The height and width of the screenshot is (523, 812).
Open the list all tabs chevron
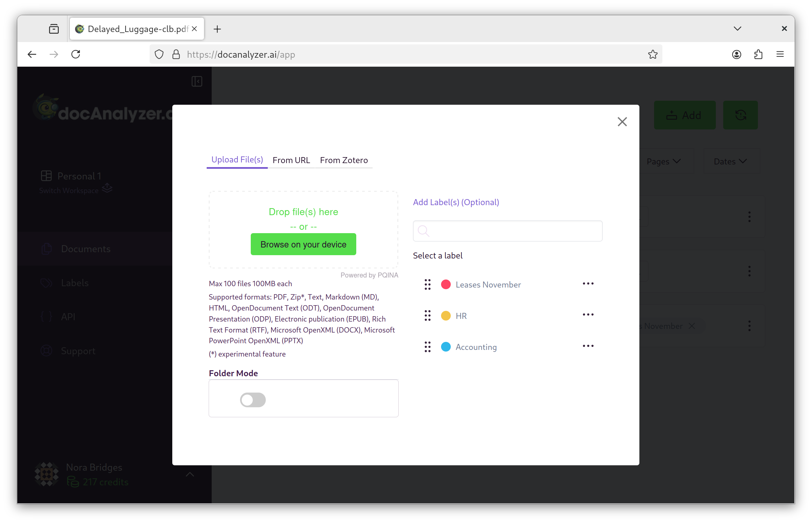pyautogui.click(x=737, y=29)
